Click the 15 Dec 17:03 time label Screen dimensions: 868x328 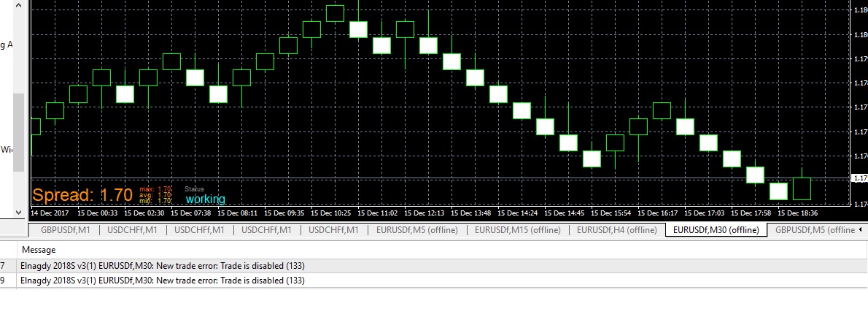click(704, 213)
